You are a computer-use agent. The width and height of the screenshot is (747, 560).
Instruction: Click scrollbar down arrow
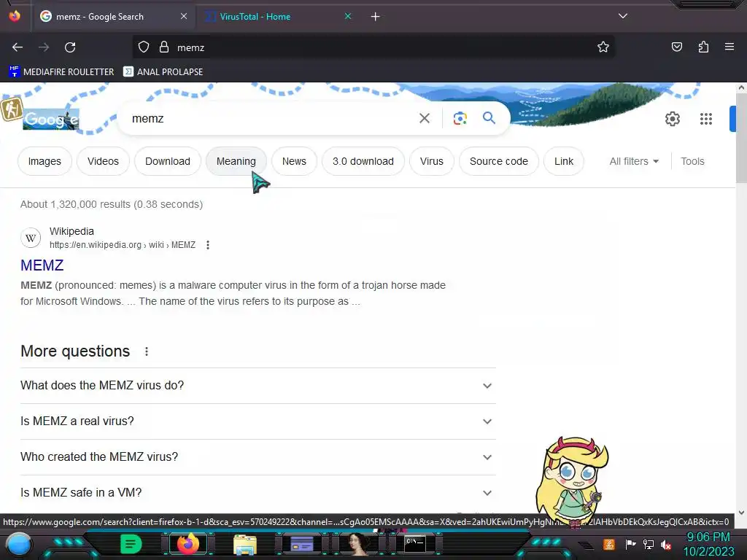click(741, 513)
